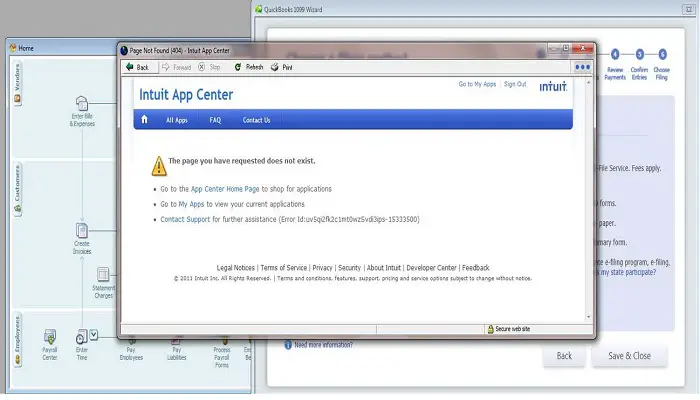Click Create Invoices icon in Home window
This screenshot has height=400, width=700.
[82, 231]
